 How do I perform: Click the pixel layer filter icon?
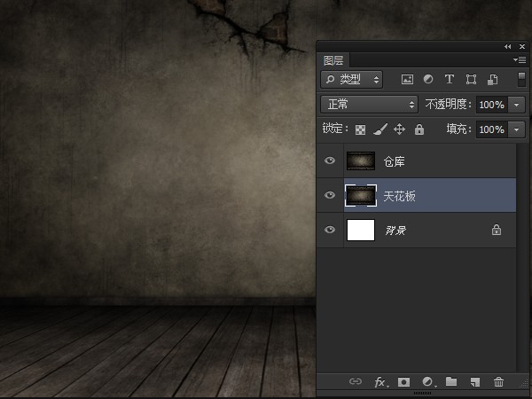[x=408, y=79]
